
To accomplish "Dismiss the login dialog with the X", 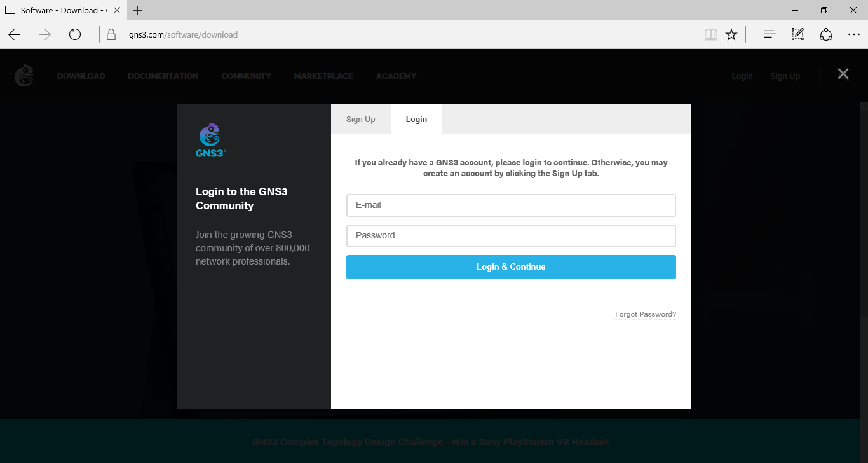I will click(843, 73).
